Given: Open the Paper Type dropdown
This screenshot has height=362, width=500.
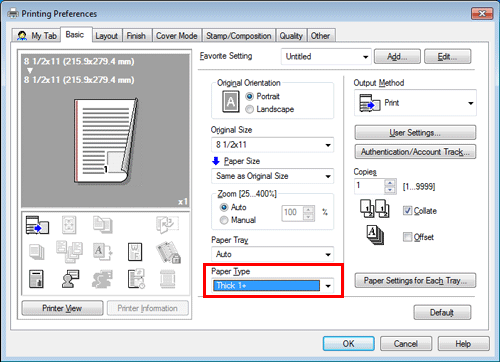Looking at the screenshot, I should tap(273, 286).
